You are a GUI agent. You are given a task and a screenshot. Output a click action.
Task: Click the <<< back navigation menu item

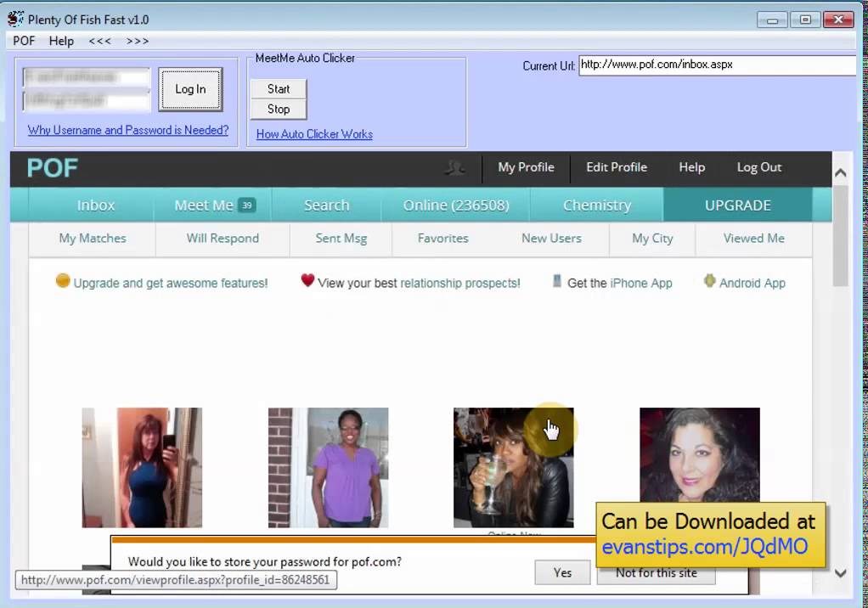coord(99,41)
